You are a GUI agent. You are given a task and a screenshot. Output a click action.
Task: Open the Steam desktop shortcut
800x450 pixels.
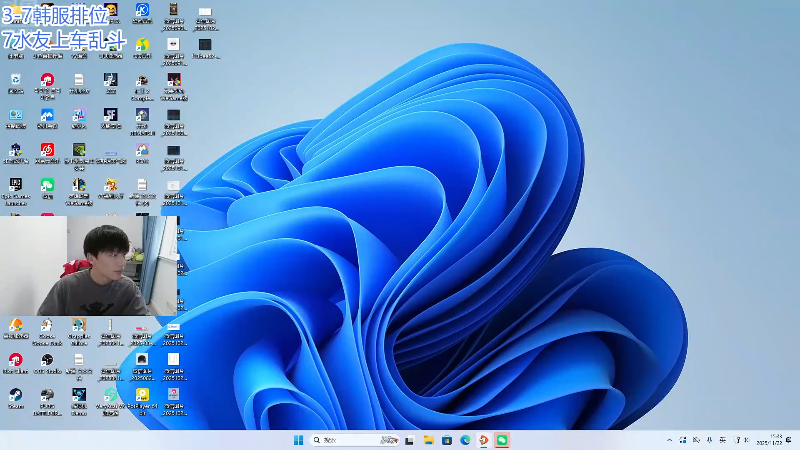pyautogui.click(x=16, y=394)
